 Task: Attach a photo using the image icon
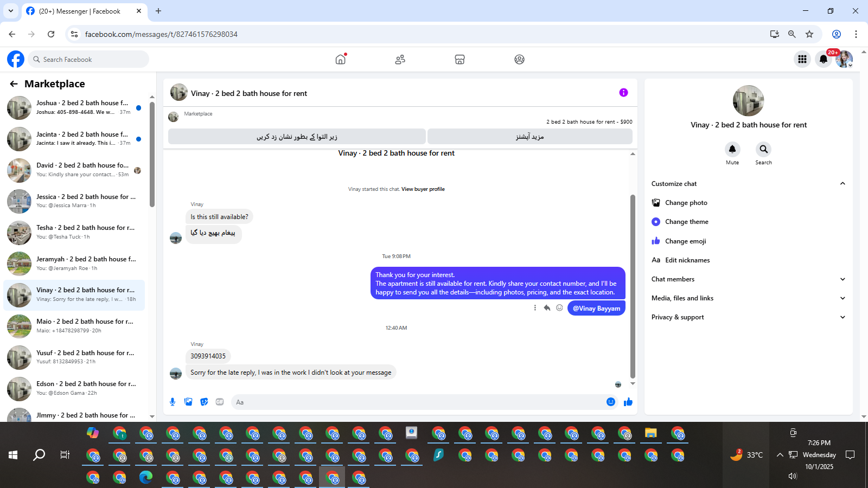click(188, 402)
